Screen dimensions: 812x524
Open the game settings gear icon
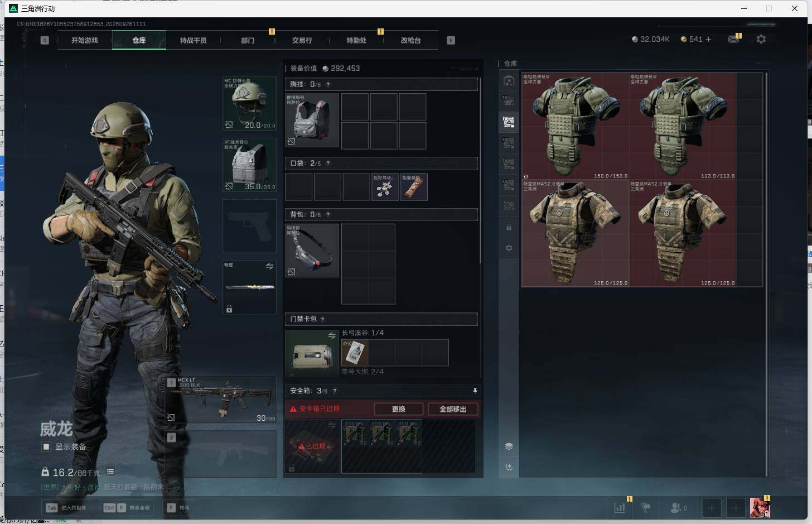761,39
